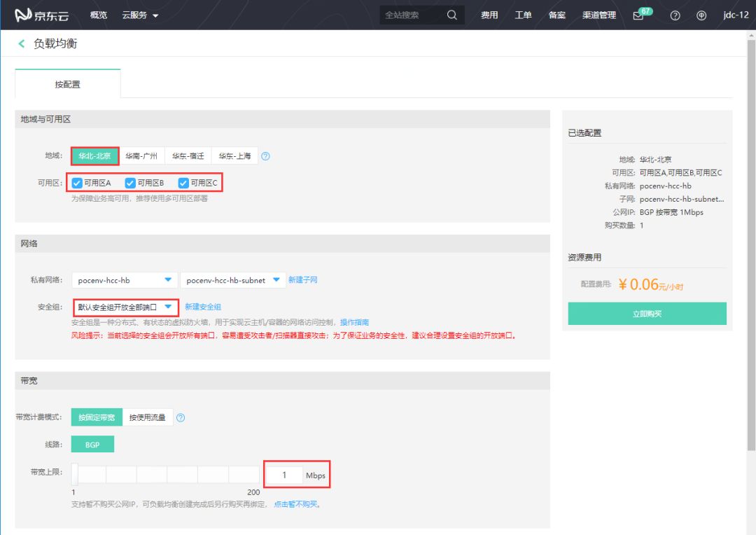Go back using the green arrow
The image size is (756, 535).
21,44
